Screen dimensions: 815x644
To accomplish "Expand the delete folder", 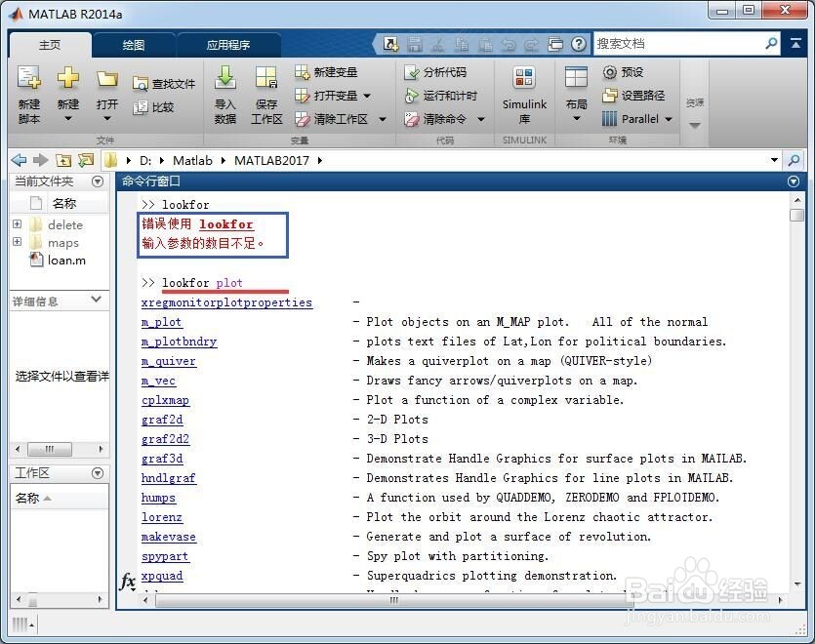I will click(18, 224).
